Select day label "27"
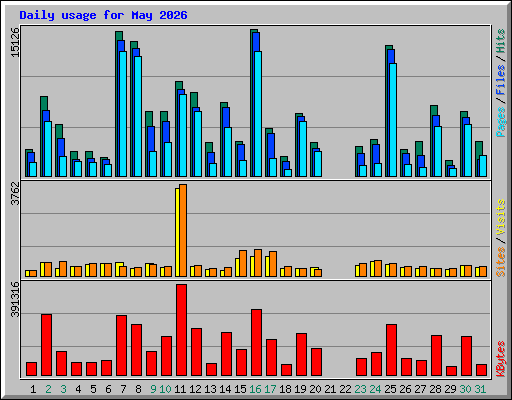512x400 pixels. click(x=420, y=389)
